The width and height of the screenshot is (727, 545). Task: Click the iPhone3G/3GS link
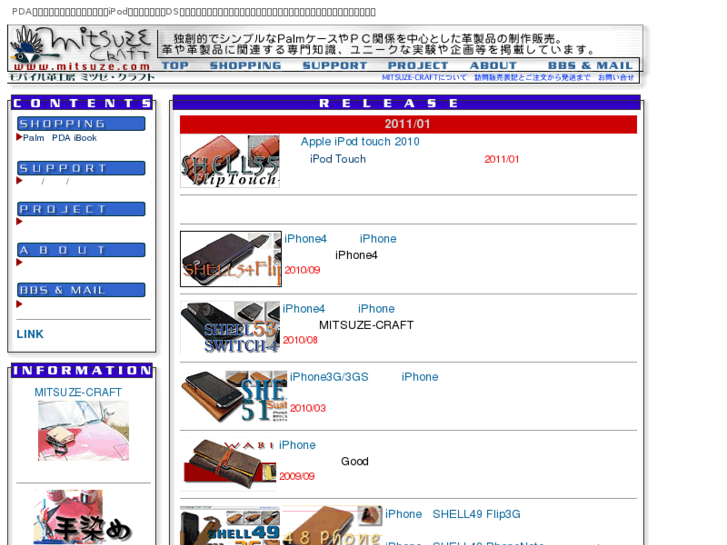pyautogui.click(x=329, y=377)
